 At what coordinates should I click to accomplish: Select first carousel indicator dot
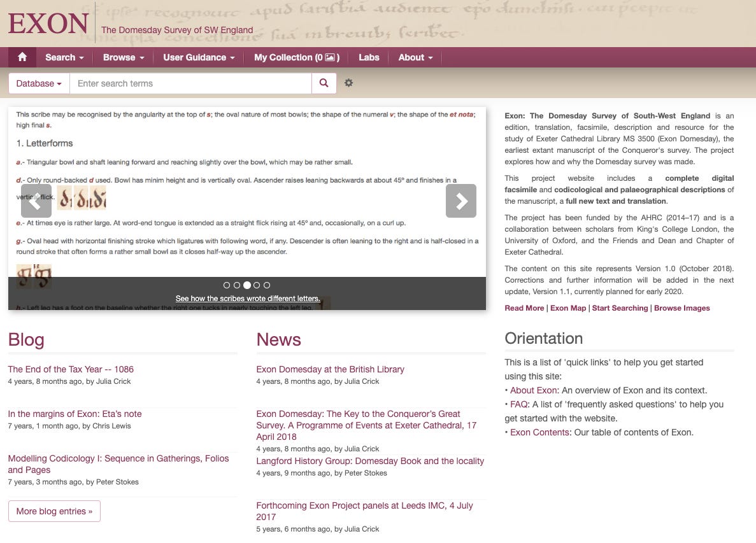227,285
